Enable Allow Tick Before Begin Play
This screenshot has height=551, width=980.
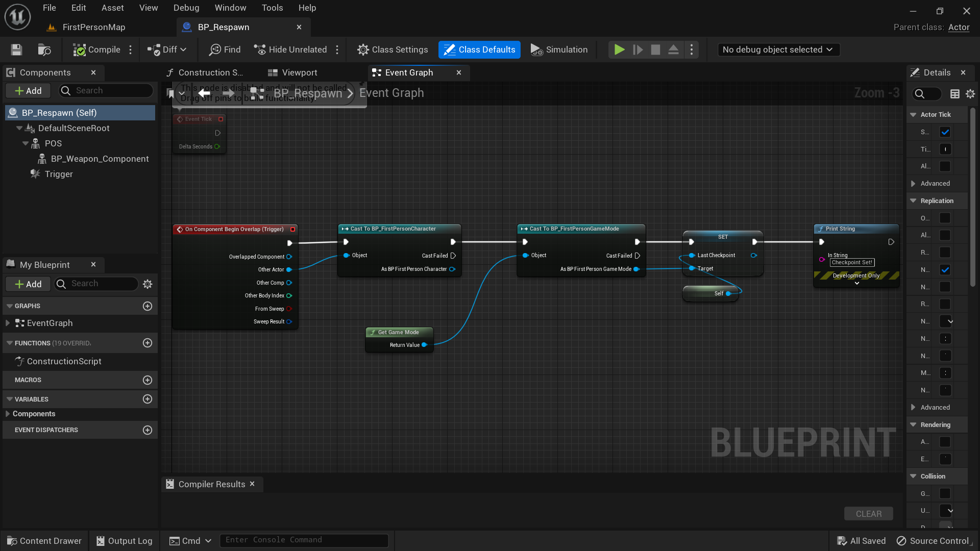(945, 166)
